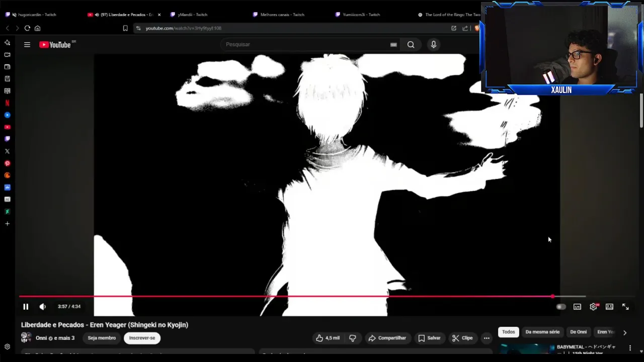Switch to Melhores canais - Twitch tab
Viewport: 644px width, 362px height.
click(282, 15)
